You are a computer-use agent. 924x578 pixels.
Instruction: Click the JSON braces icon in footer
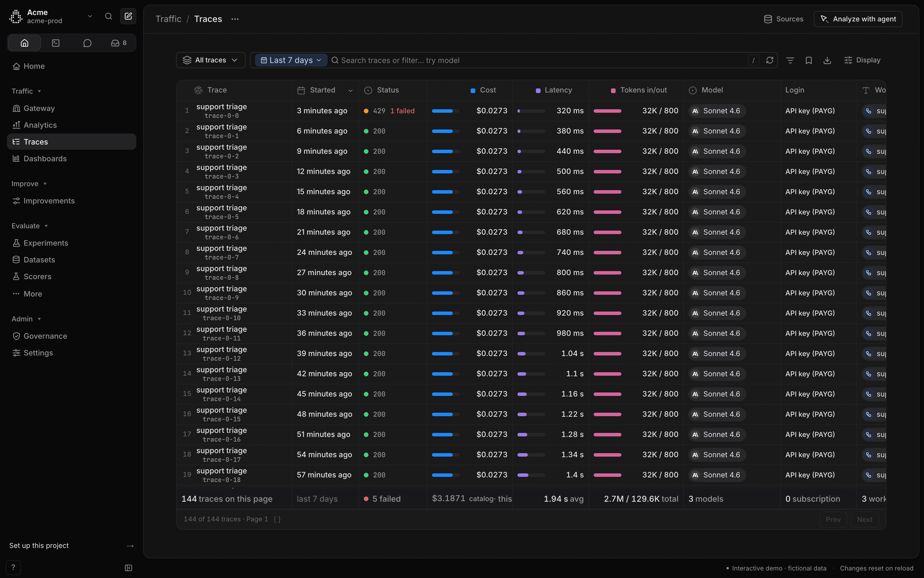click(277, 519)
